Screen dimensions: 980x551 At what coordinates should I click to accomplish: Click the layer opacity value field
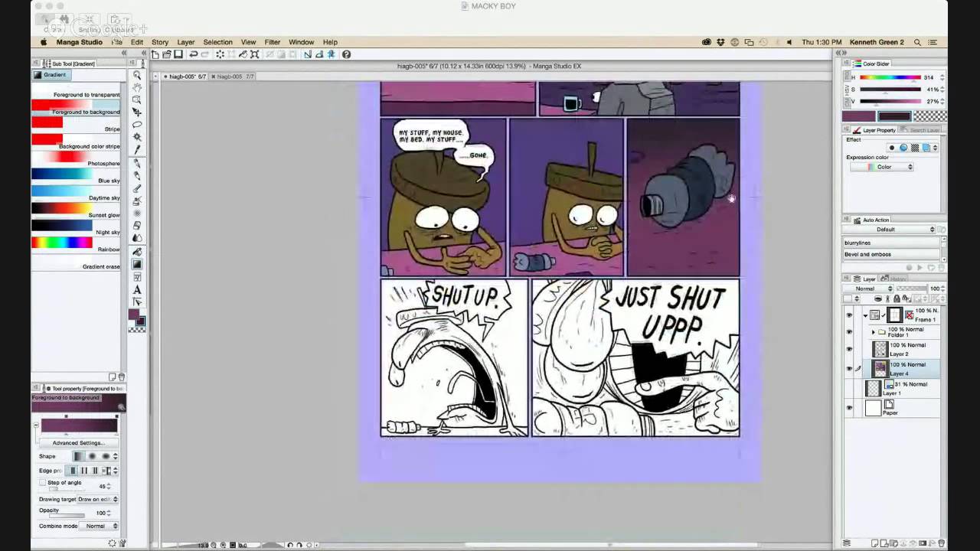coord(935,289)
